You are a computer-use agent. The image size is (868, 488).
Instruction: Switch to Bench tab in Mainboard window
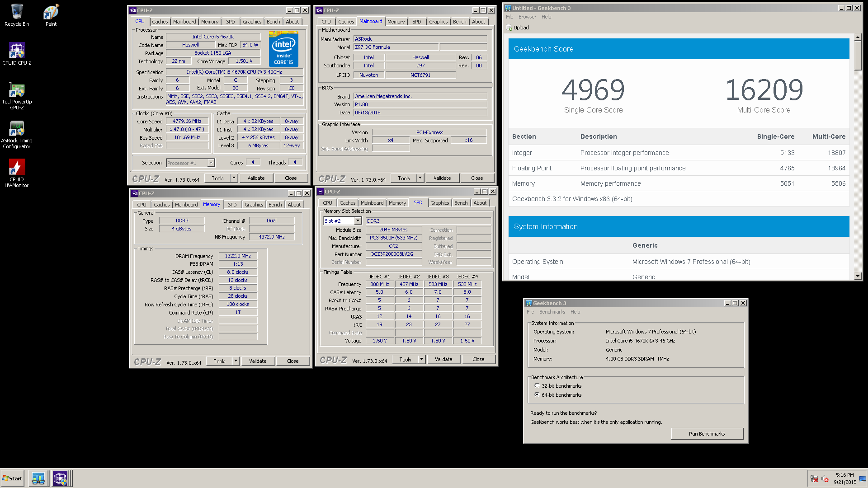(459, 22)
